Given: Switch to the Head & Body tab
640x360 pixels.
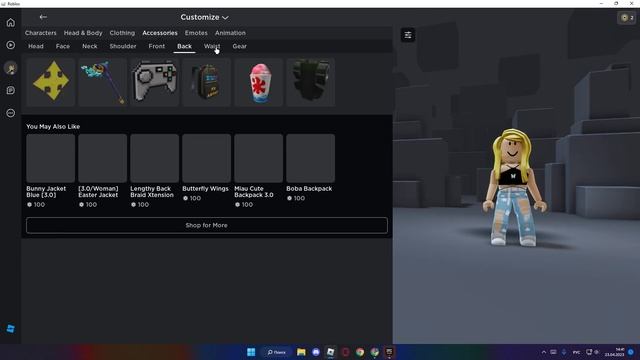Looking at the screenshot, I should pos(83,33).
